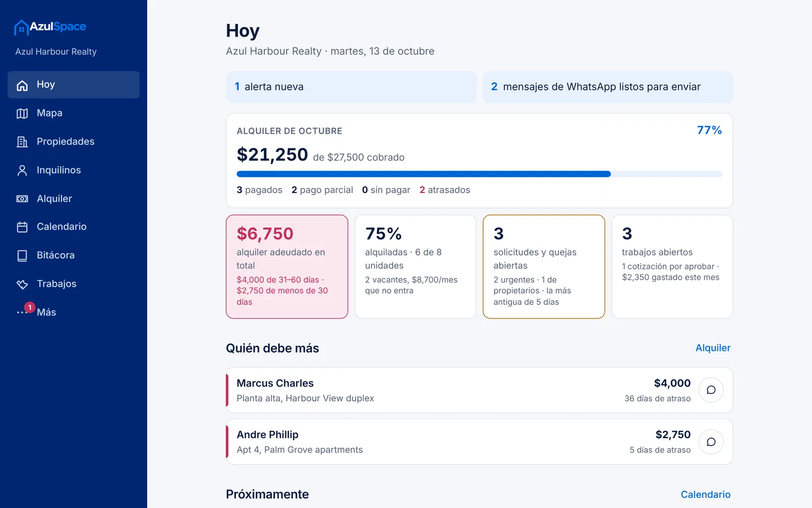This screenshot has width=812, height=508.
Task: Open the Bitácora sidebar entry
Action: click(x=74, y=256)
